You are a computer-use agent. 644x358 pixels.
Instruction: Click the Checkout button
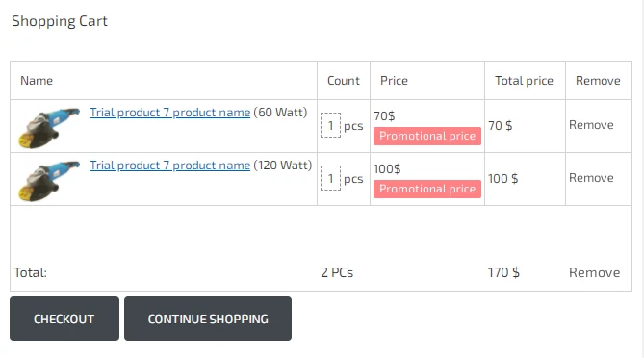click(x=64, y=319)
